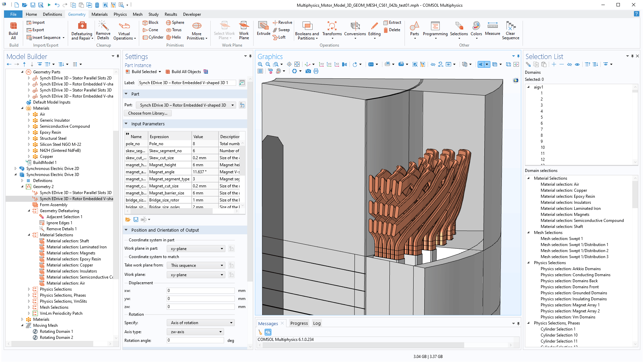Open Booleans and Partitions tools
Screen dimensions: 644x362
(x=307, y=30)
